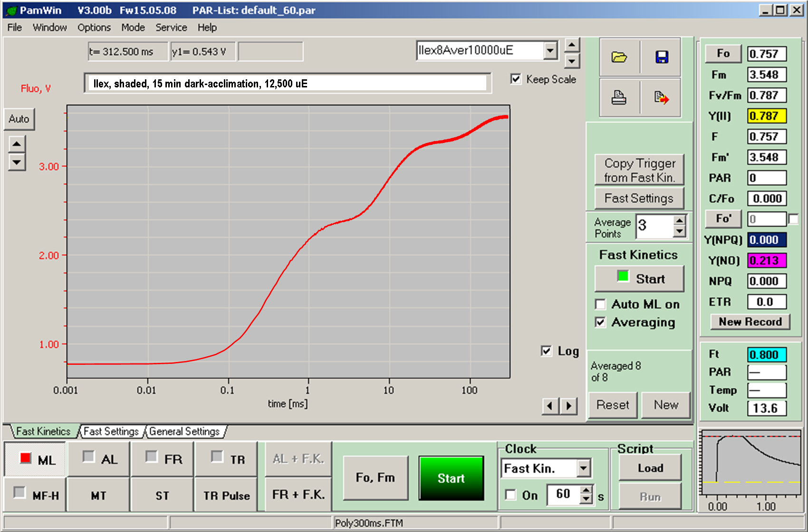
Task: Uncheck the Keep Scale checkbox
Action: [516, 79]
